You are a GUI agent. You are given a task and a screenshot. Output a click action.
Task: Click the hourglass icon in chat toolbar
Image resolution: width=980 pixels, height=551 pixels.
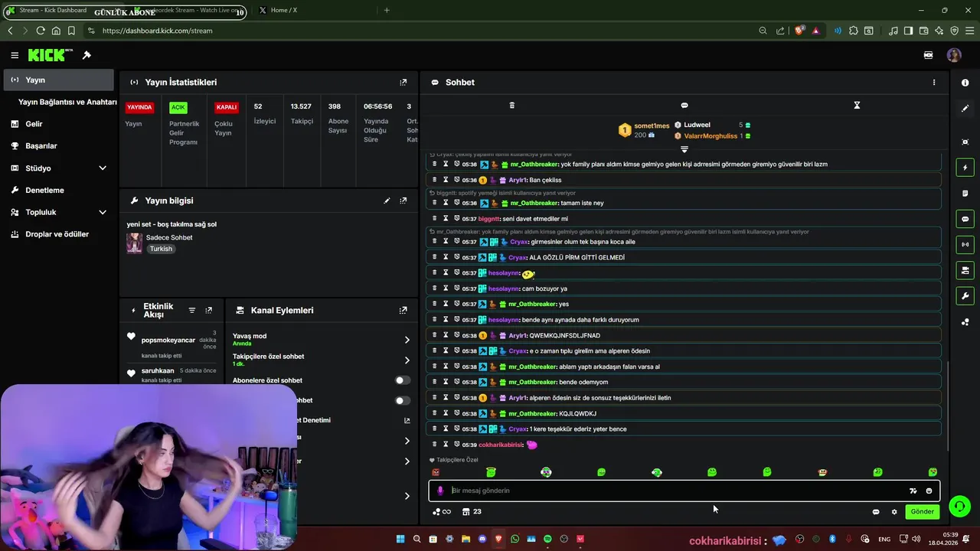pos(857,105)
